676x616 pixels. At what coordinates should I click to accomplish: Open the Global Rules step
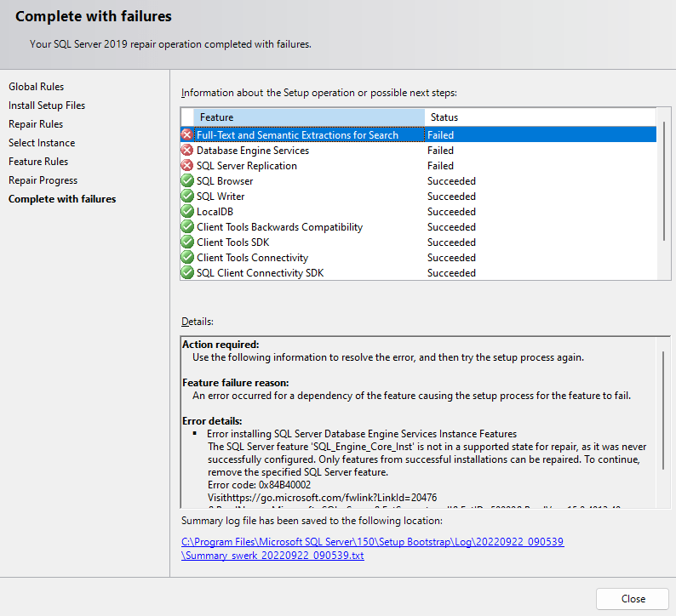pos(37,87)
